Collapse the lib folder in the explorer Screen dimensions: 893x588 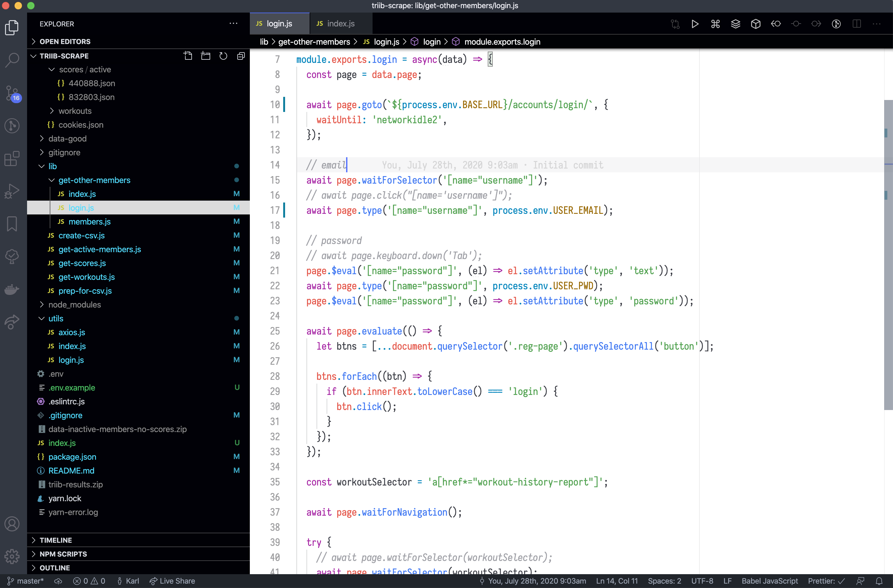[x=53, y=166]
